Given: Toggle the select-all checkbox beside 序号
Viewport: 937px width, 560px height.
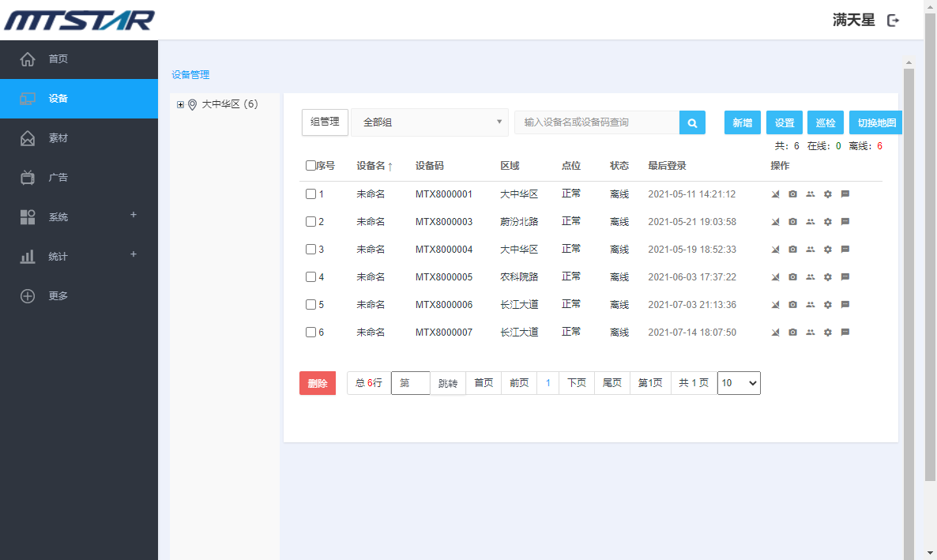Looking at the screenshot, I should tap(310, 166).
